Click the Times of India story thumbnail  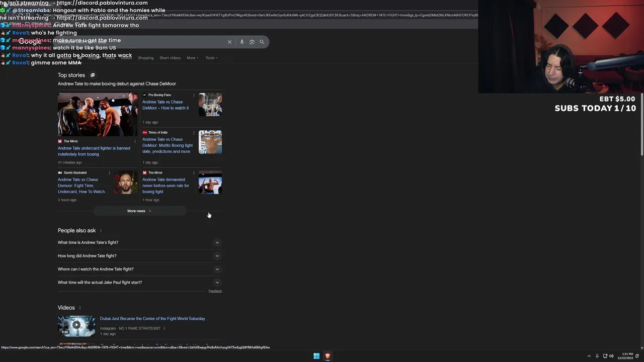(x=210, y=142)
